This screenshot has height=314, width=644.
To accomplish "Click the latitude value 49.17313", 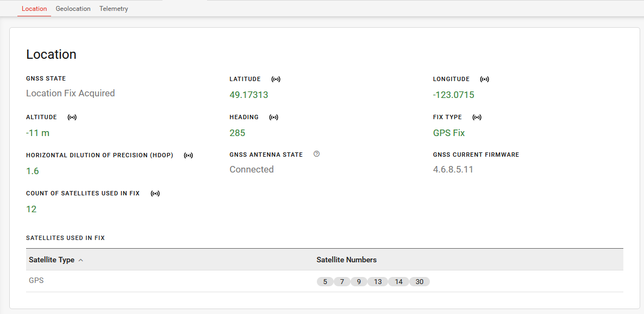I will pyautogui.click(x=248, y=95).
